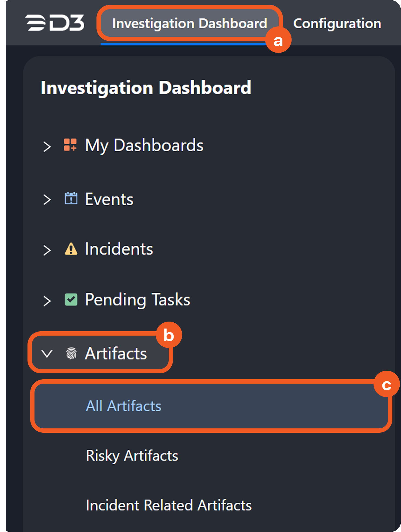Click the Pending Tasks label
401x532 pixels.
(x=137, y=299)
